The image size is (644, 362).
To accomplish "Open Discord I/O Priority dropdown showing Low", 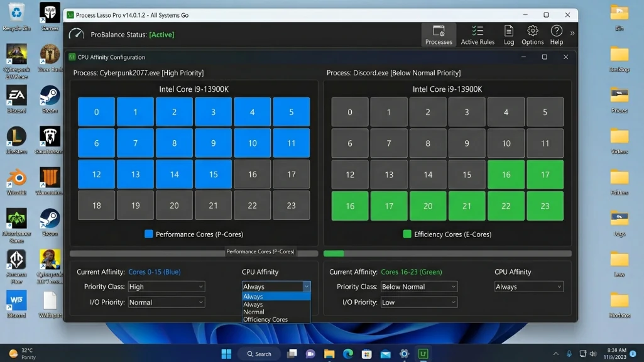I will 419,302.
